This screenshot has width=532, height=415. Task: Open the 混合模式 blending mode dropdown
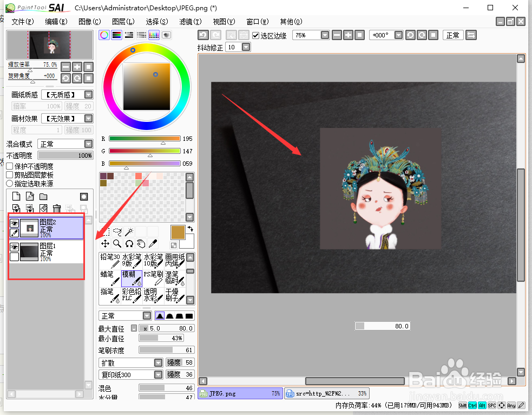coord(89,144)
